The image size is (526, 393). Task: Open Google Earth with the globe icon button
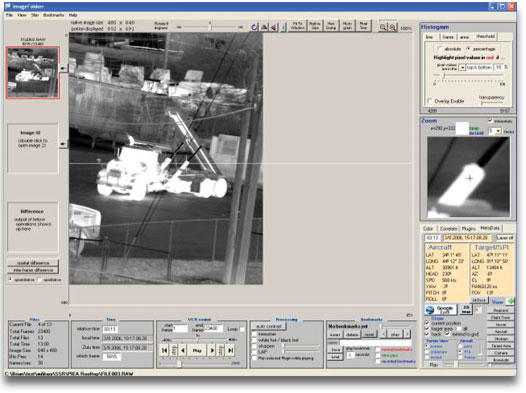440,310
